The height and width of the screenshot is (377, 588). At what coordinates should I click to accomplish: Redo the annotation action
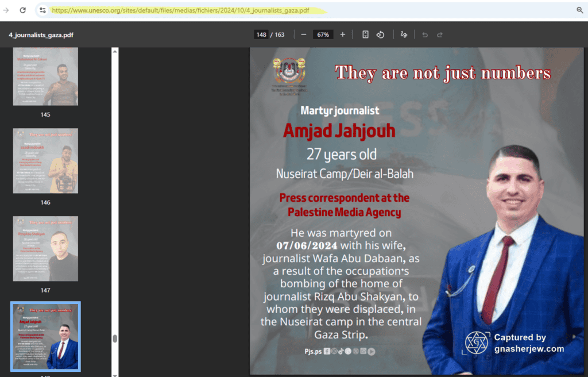point(440,34)
